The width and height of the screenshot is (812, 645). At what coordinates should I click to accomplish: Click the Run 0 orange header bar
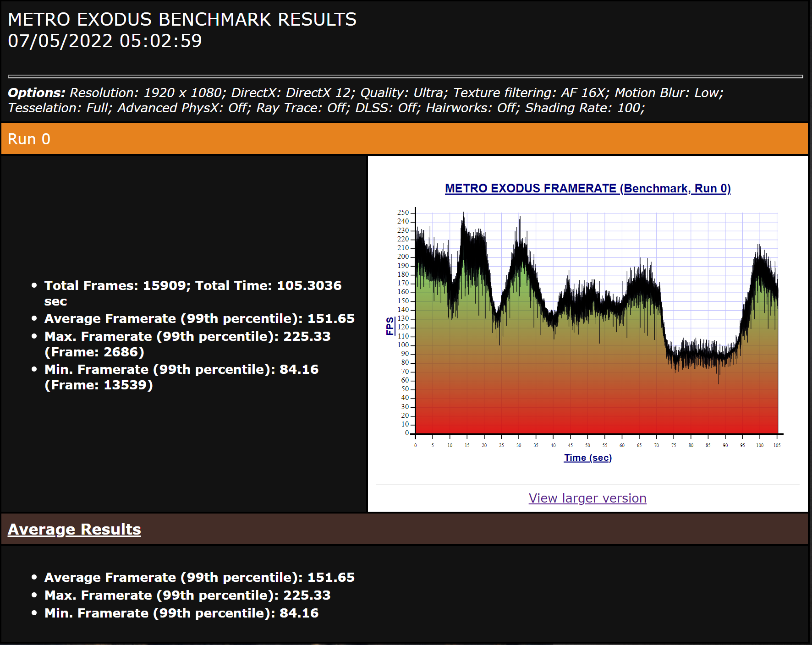pyautogui.click(x=405, y=139)
